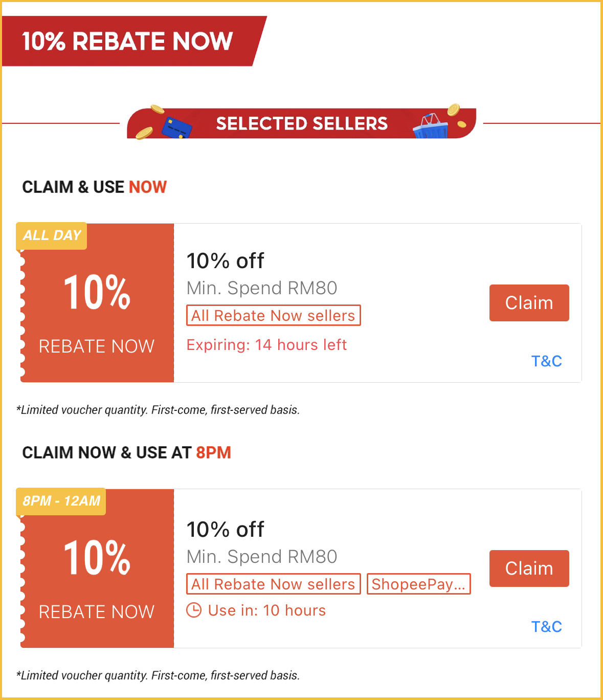This screenshot has height=700, width=603.
Task: Click the SELECTED SELLERS banner text
Action: pyautogui.click(x=302, y=124)
